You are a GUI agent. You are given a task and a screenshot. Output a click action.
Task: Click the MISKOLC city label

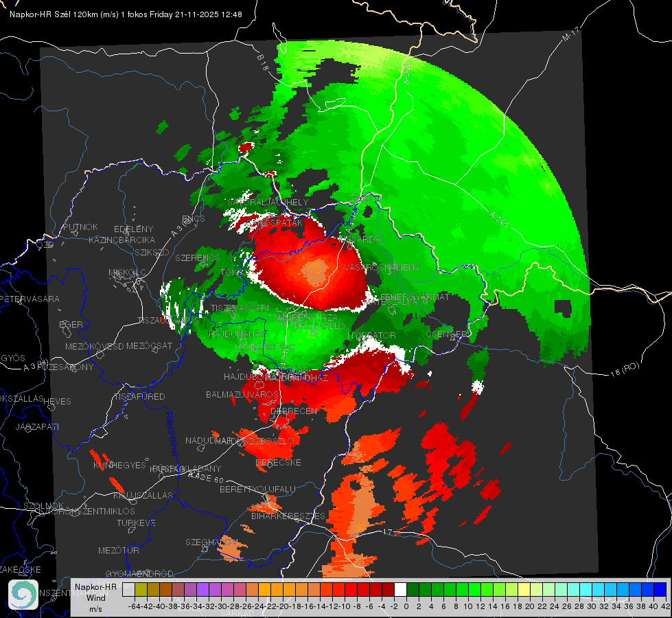coord(127,273)
